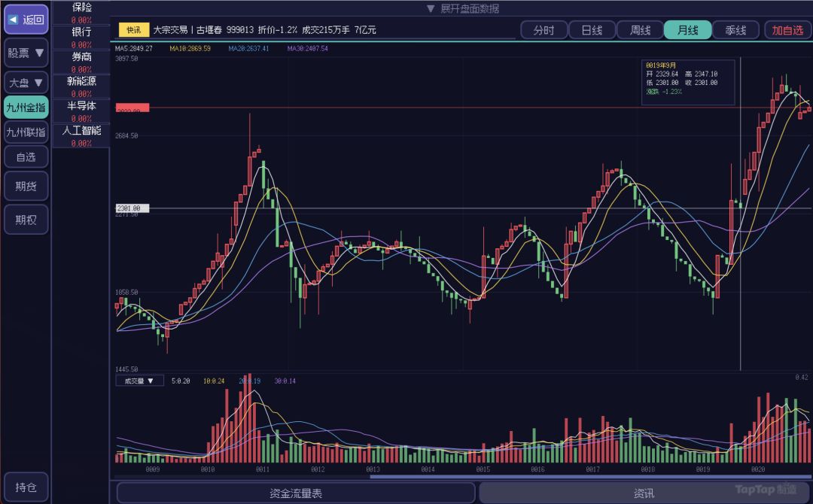Screen dimensions: 813x504
Task: Click the 30:0.14 volume average label
Action: point(285,381)
